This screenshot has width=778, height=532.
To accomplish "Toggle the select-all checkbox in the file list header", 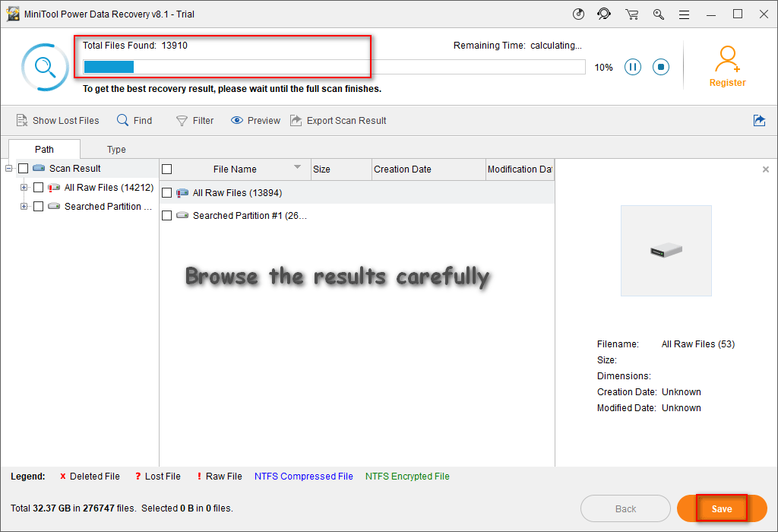I will 166,169.
